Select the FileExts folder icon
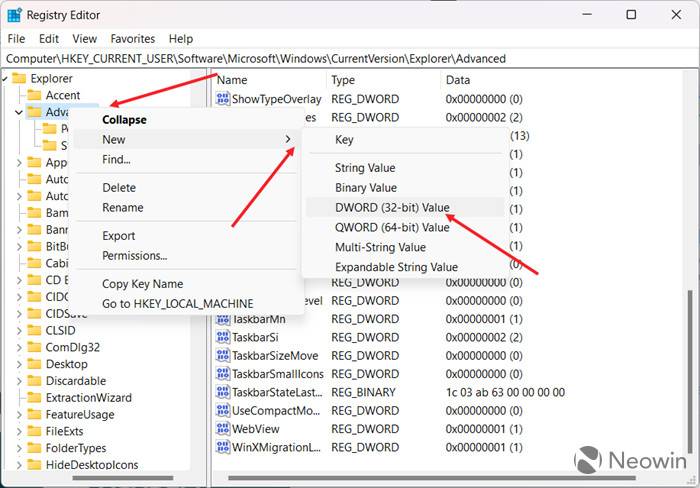 pyautogui.click(x=34, y=431)
